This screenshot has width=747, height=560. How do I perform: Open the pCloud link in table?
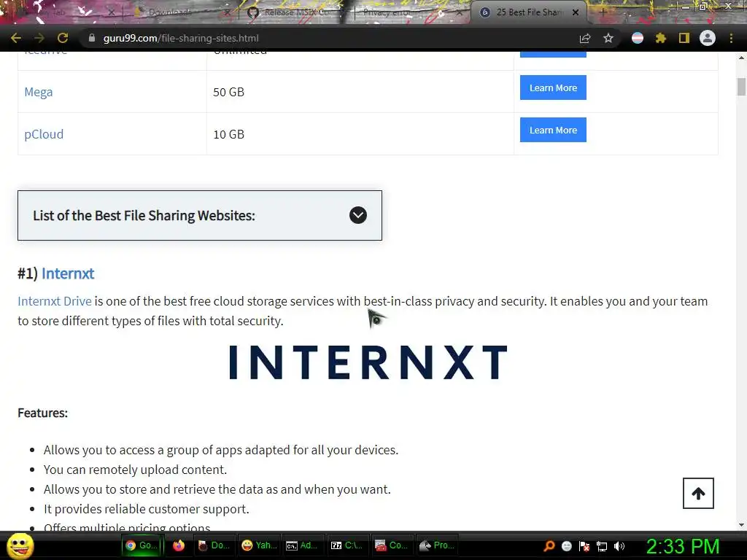(44, 134)
